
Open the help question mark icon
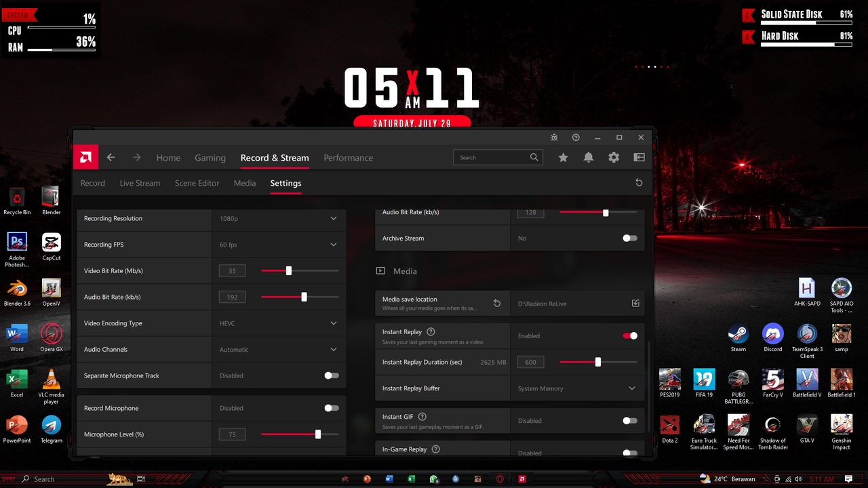coord(576,138)
